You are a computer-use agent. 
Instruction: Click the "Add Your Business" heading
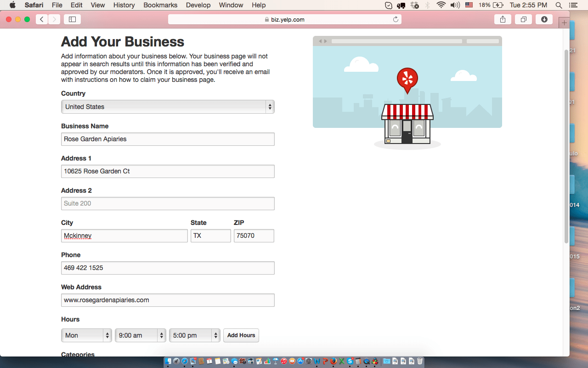pos(123,42)
